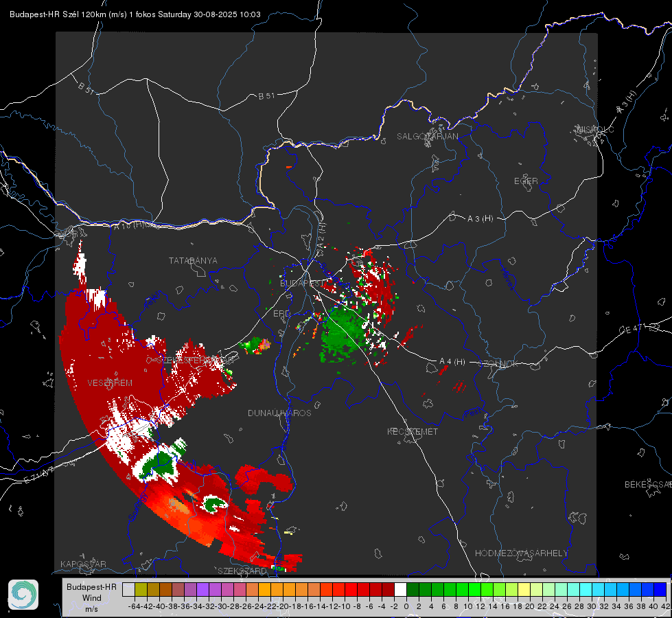This screenshot has height=618, width=672.
Task: Click the A 2 (H) road label
Action: pyautogui.click(x=321, y=236)
